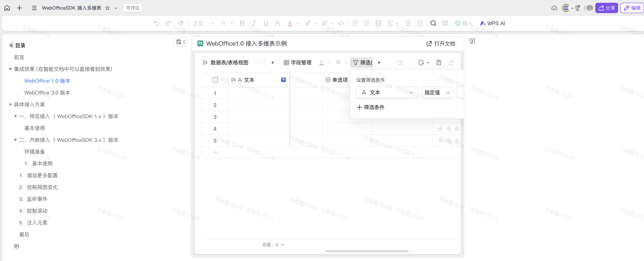Click the add comment icon beside the embed

[472, 41]
